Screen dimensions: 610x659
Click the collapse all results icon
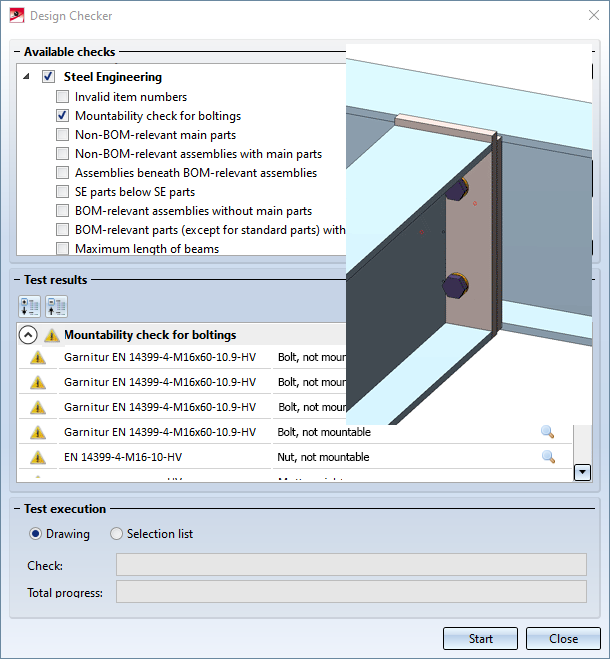pos(56,306)
